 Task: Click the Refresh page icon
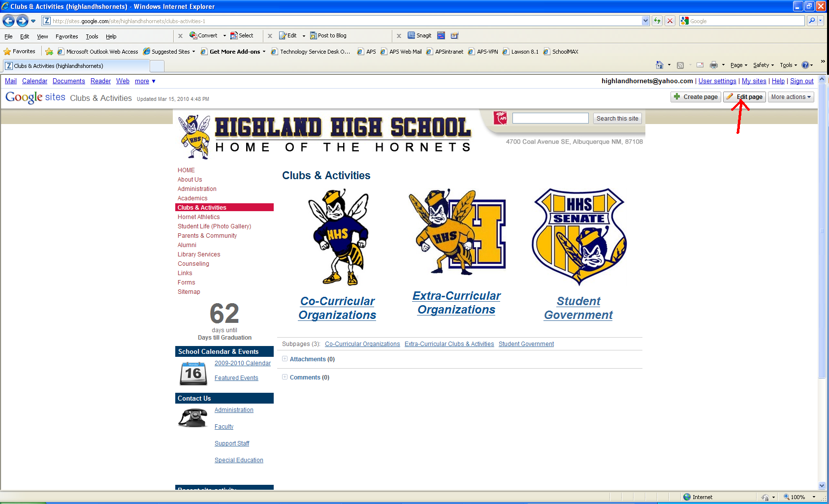click(x=657, y=21)
